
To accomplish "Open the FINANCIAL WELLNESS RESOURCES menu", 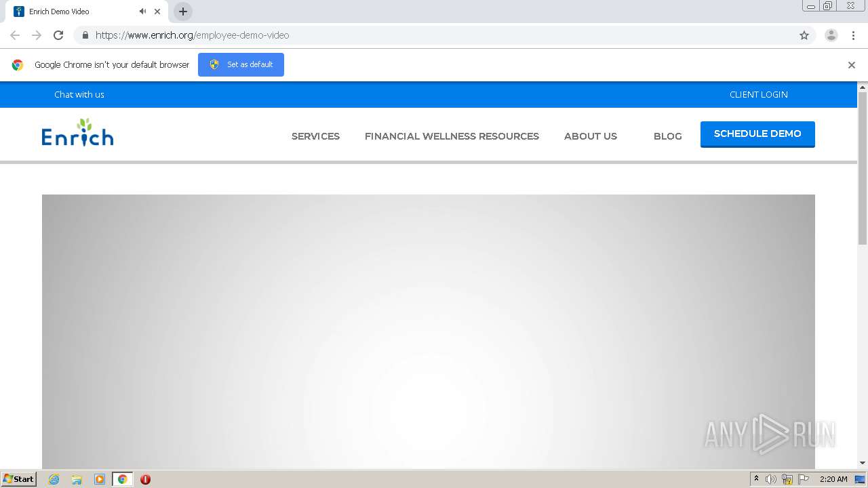I will click(x=452, y=136).
